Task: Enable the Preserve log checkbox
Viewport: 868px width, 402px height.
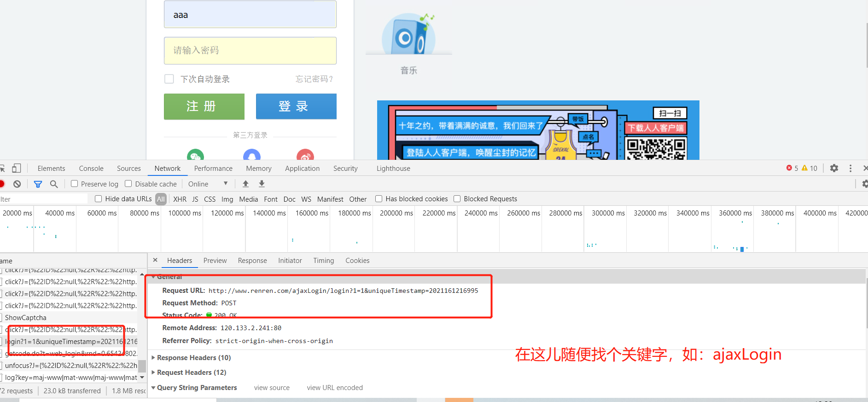Action: tap(74, 183)
